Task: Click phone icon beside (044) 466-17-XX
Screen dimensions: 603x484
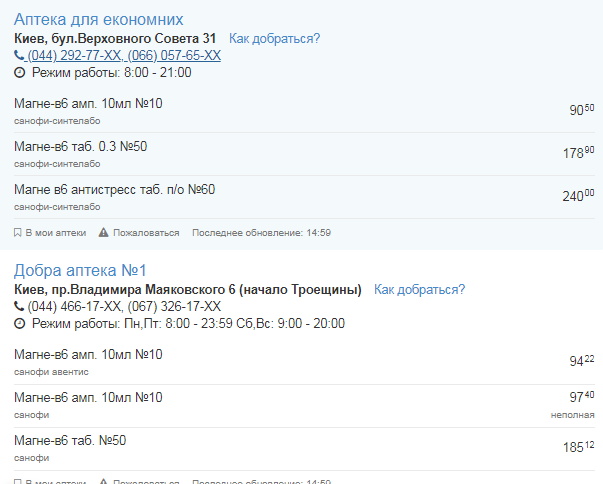Action: (x=19, y=306)
